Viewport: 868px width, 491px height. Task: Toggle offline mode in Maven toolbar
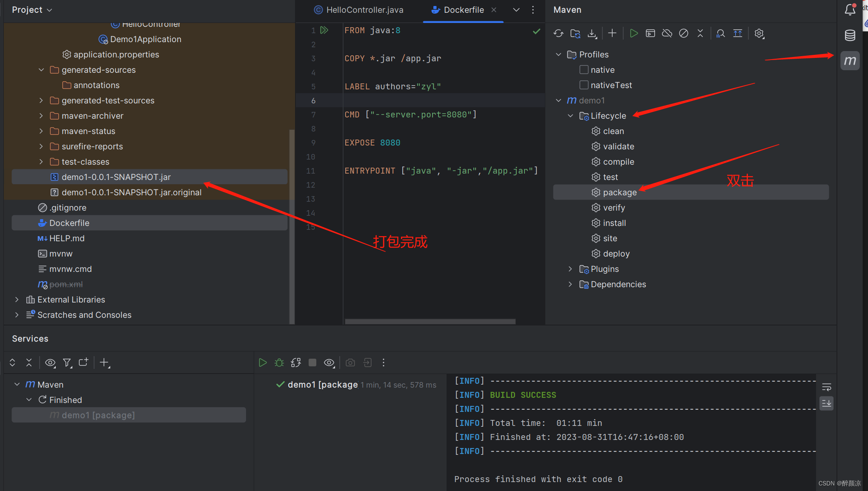coord(667,33)
